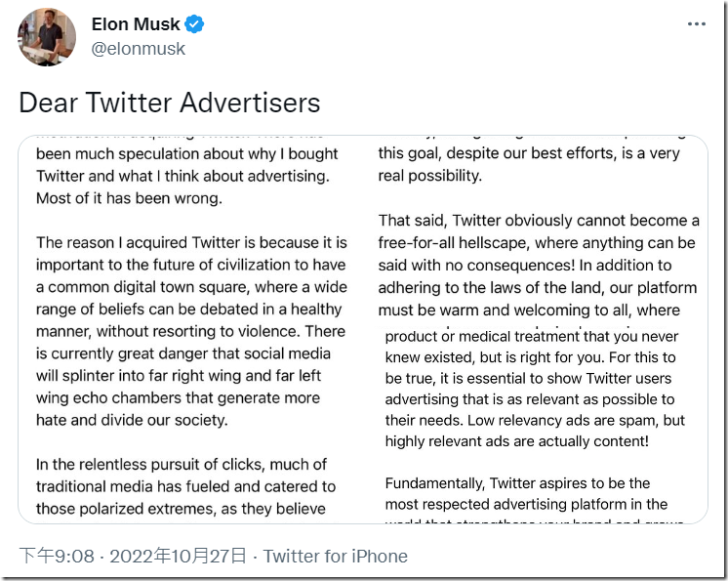
Task: Click the line "real possibility." in the letter
Action: click(430, 176)
